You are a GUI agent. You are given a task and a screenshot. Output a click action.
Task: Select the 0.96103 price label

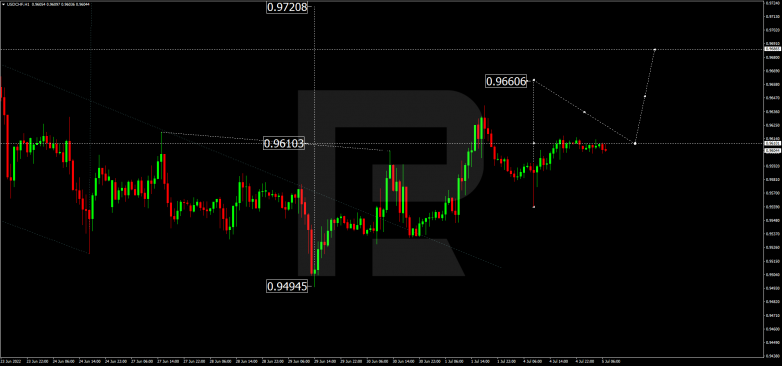click(x=284, y=144)
